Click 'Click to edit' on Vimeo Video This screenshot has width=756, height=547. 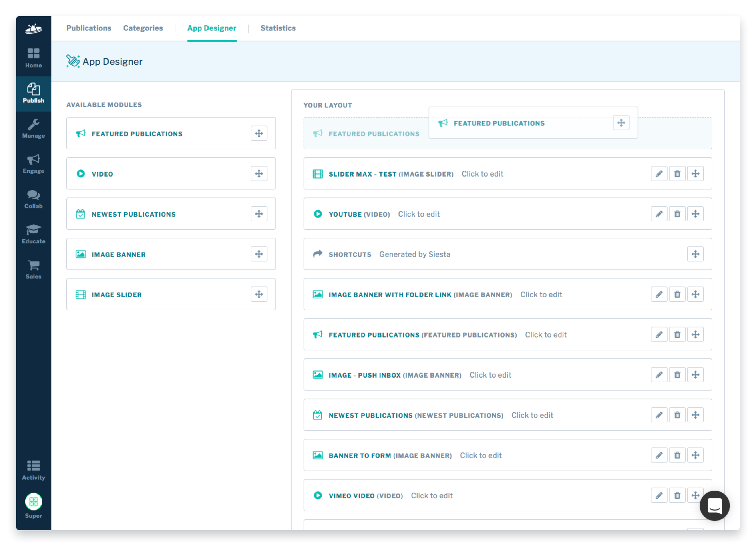click(431, 496)
